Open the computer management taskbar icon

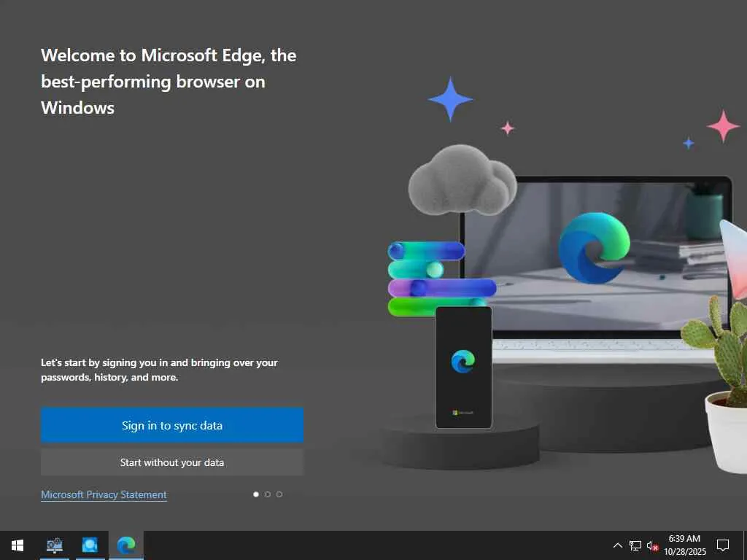click(x=54, y=545)
